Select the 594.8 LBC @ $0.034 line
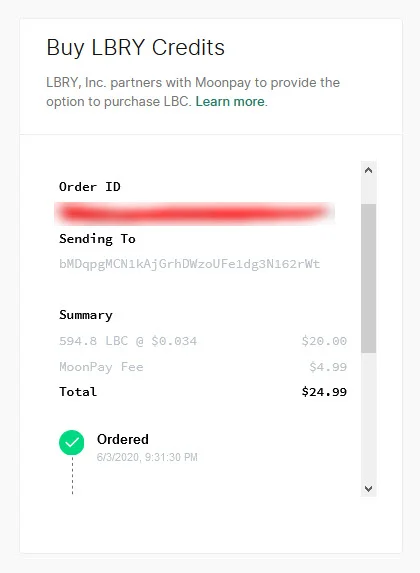The width and height of the screenshot is (420, 573). 128,341
